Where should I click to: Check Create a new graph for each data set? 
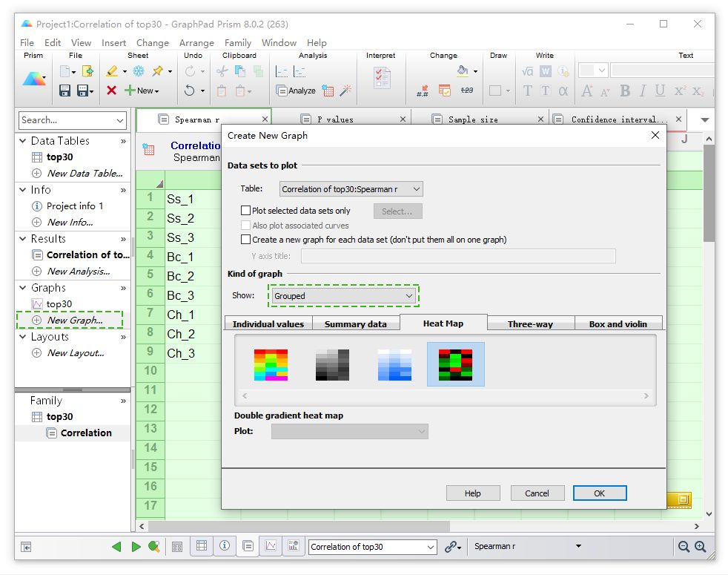click(x=245, y=240)
